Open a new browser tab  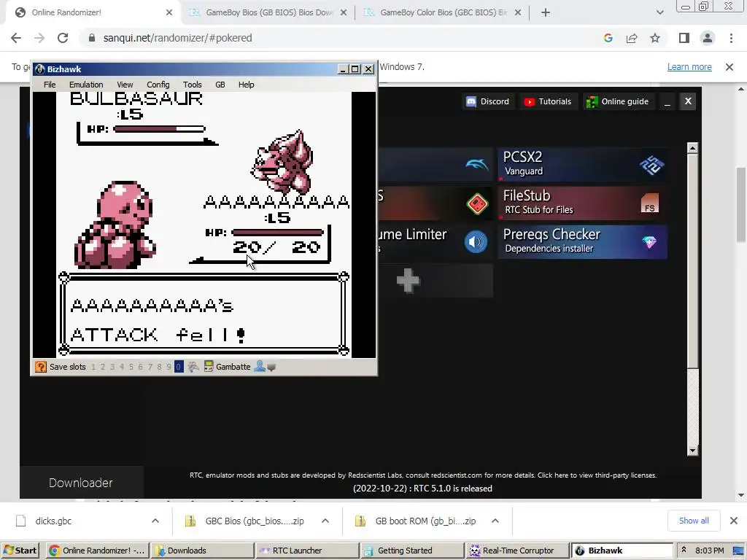pyautogui.click(x=546, y=12)
